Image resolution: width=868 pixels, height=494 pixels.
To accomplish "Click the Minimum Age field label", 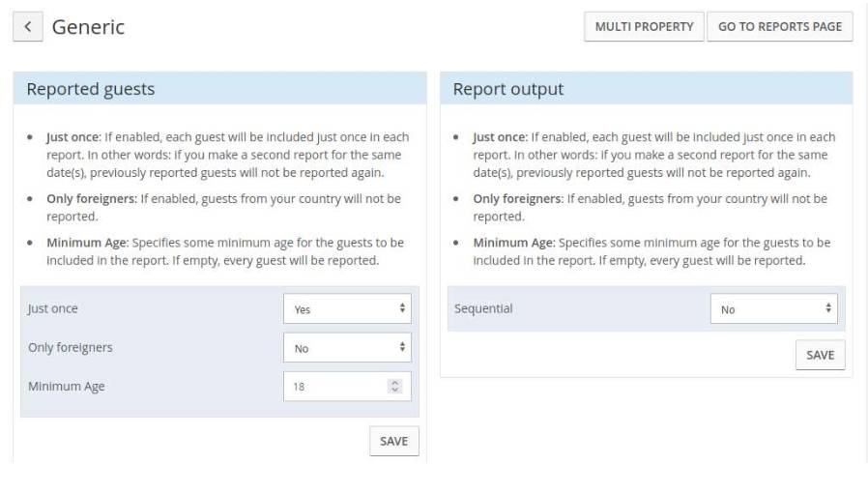I will pyautogui.click(x=67, y=386).
